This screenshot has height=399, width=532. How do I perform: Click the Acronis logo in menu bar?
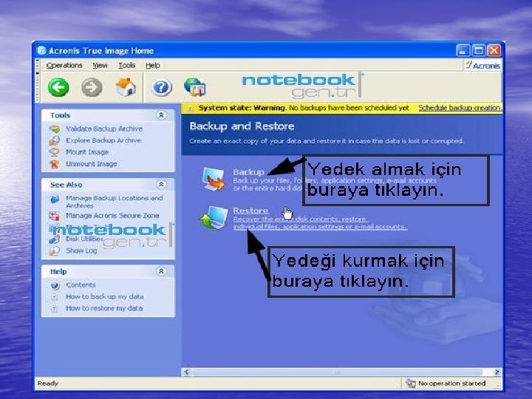[482, 65]
